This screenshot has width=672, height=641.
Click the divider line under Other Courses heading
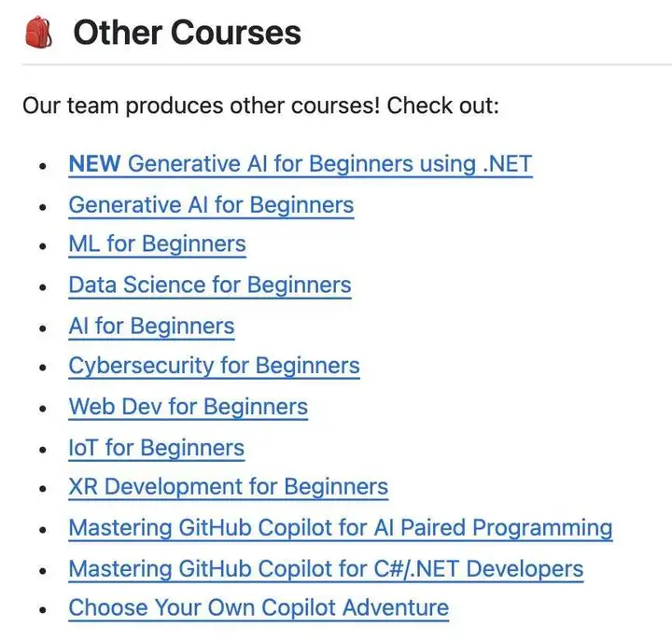[347, 64]
